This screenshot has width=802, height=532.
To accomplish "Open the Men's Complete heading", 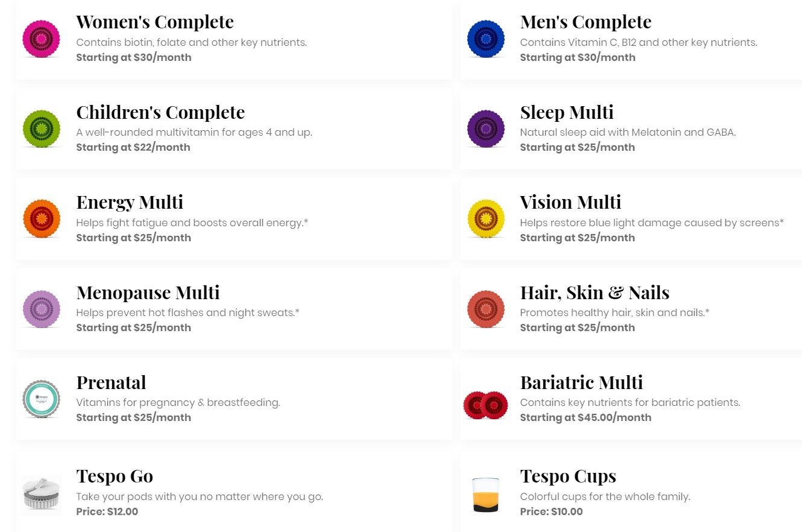I will pyautogui.click(x=586, y=22).
